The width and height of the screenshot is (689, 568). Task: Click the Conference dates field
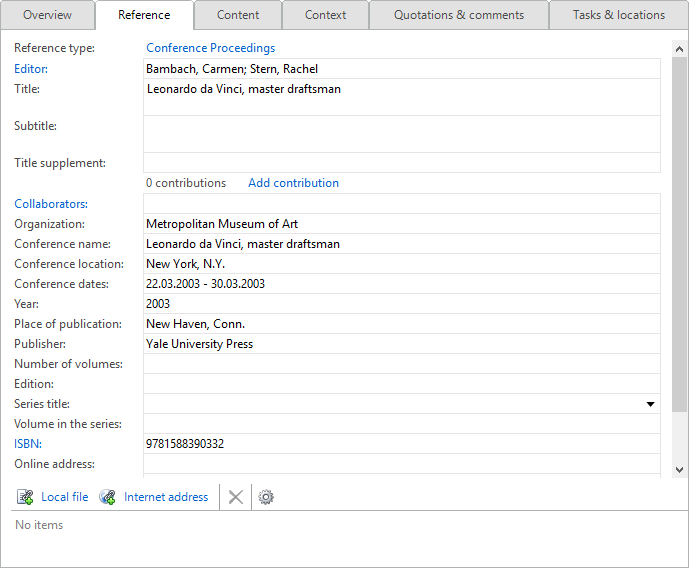pyautogui.click(x=402, y=284)
